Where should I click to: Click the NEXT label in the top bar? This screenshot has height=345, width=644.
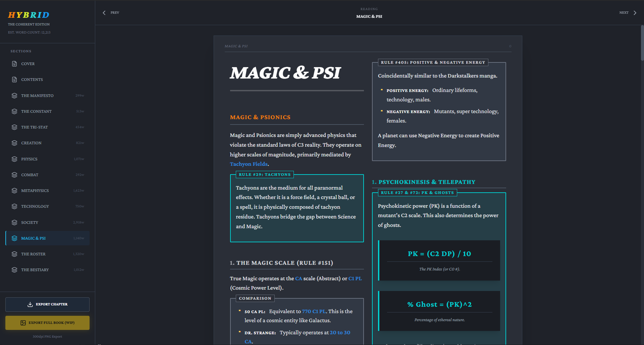(624, 13)
